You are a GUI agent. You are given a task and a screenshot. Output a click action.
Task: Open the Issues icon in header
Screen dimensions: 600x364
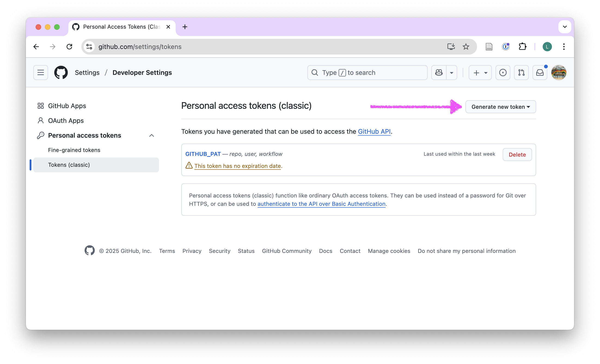tap(503, 73)
